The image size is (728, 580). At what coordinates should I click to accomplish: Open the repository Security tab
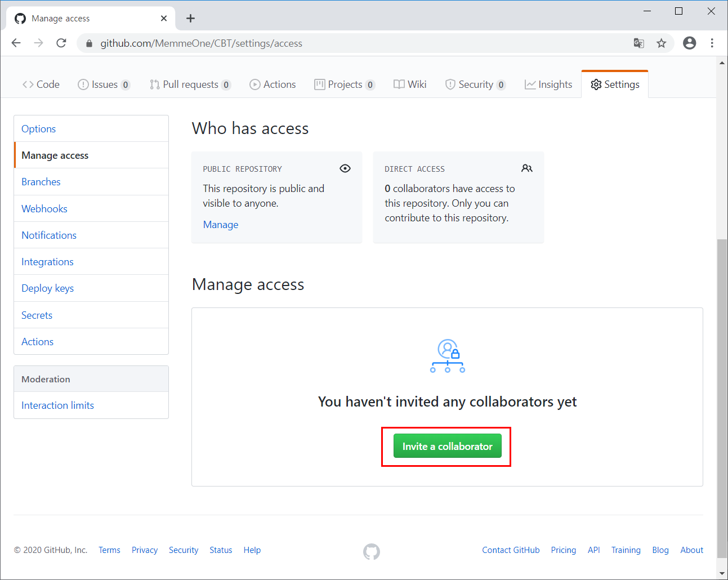click(475, 84)
